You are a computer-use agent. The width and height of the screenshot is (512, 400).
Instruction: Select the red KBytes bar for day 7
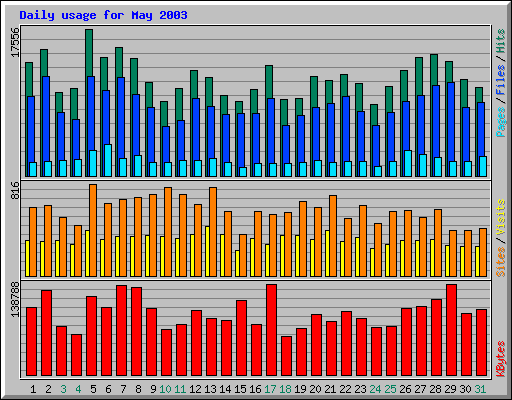point(121,330)
